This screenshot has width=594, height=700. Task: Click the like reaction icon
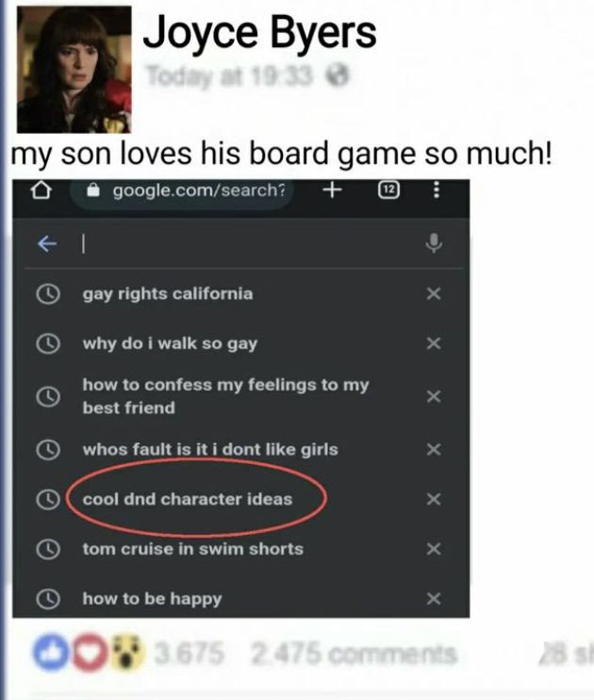(x=50, y=653)
